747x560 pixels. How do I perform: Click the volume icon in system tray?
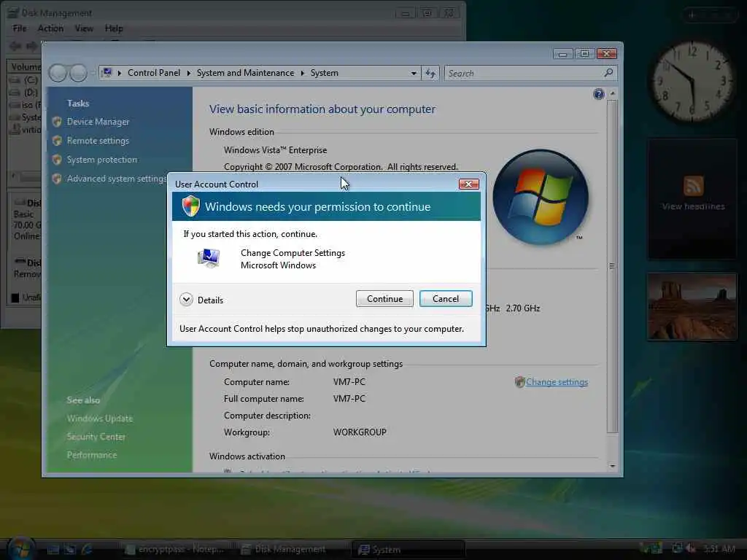pyautogui.click(x=690, y=548)
